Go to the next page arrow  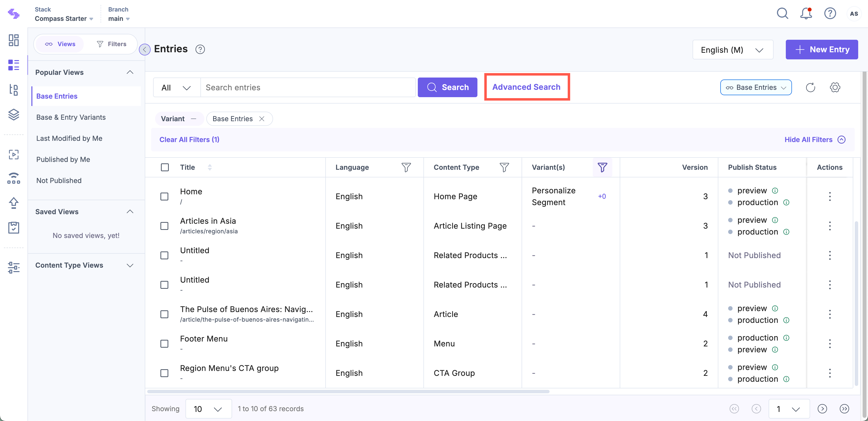pos(822,409)
